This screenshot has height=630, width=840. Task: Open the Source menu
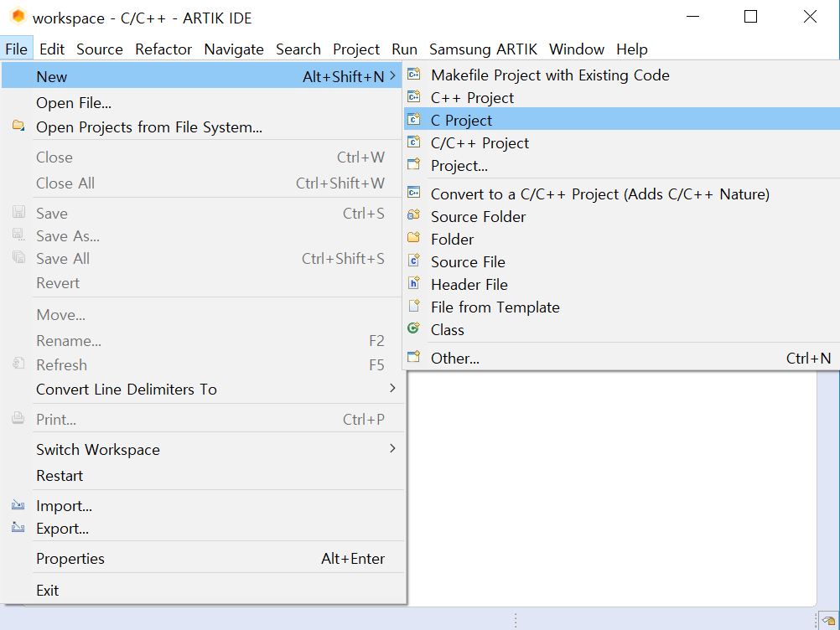[x=100, y=49]
